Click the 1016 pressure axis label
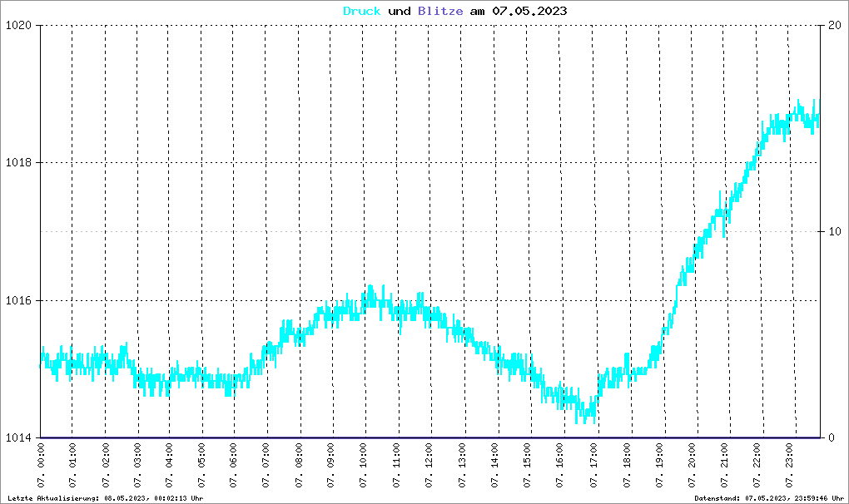Image resolution: width=849 pixels, height=504 pixels. [x=17, y=300]
